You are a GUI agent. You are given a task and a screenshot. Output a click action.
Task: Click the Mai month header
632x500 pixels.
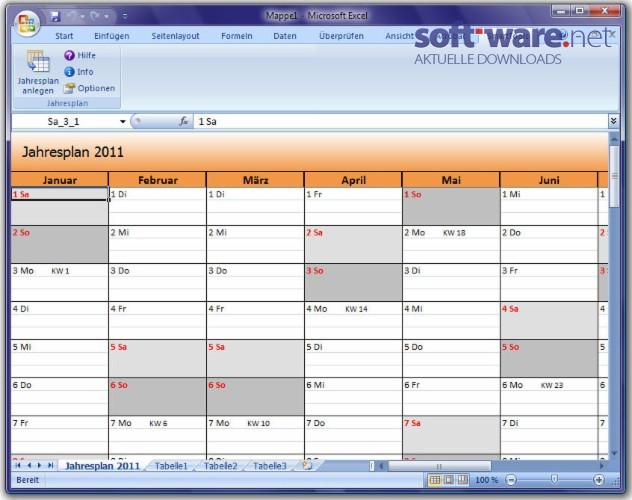(451, 180)
